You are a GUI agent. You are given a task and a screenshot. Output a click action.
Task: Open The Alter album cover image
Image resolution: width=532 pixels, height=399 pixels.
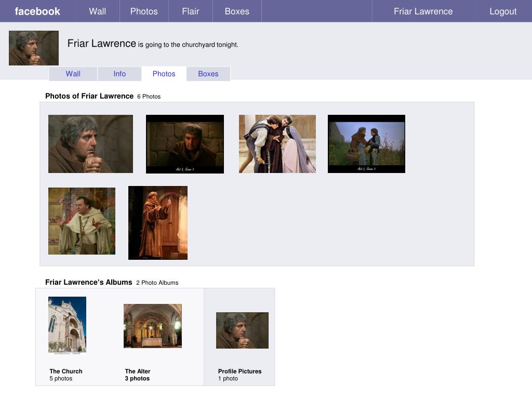tap(153, 326)
